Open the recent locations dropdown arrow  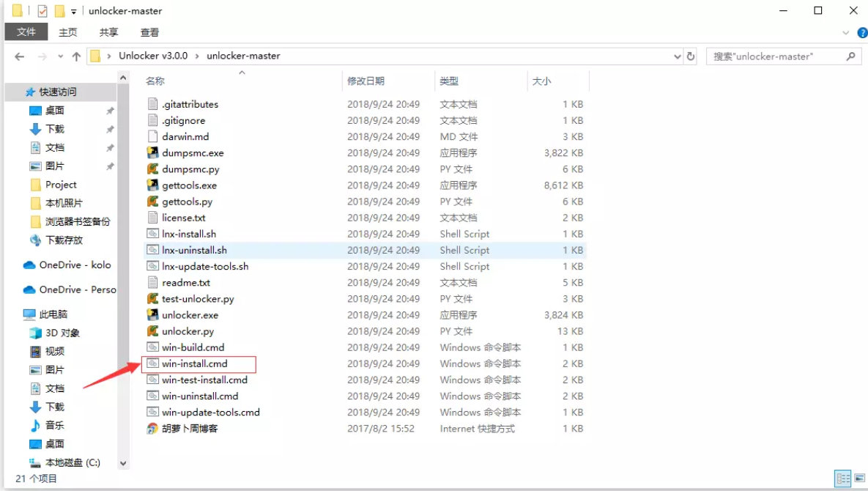(x=60, y=56)
